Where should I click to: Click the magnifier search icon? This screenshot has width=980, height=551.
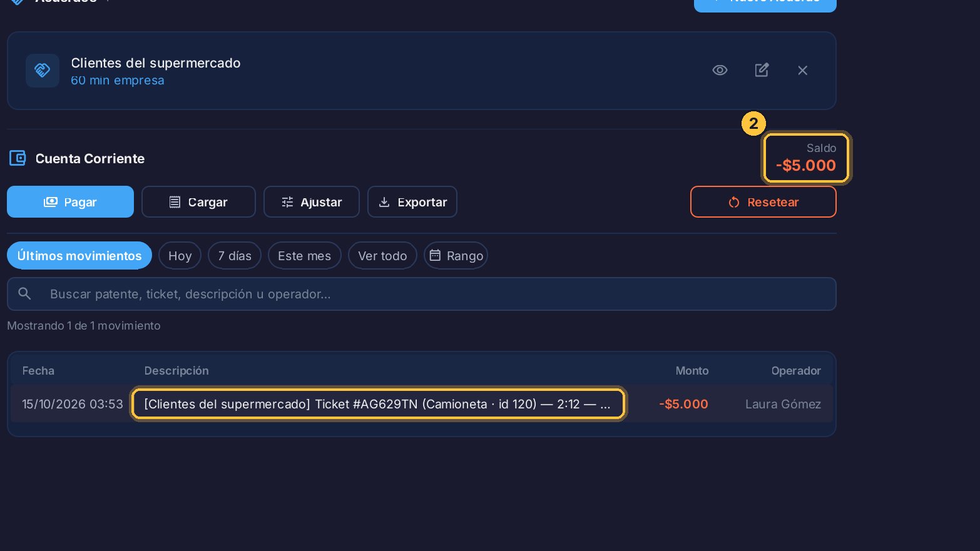24,293
